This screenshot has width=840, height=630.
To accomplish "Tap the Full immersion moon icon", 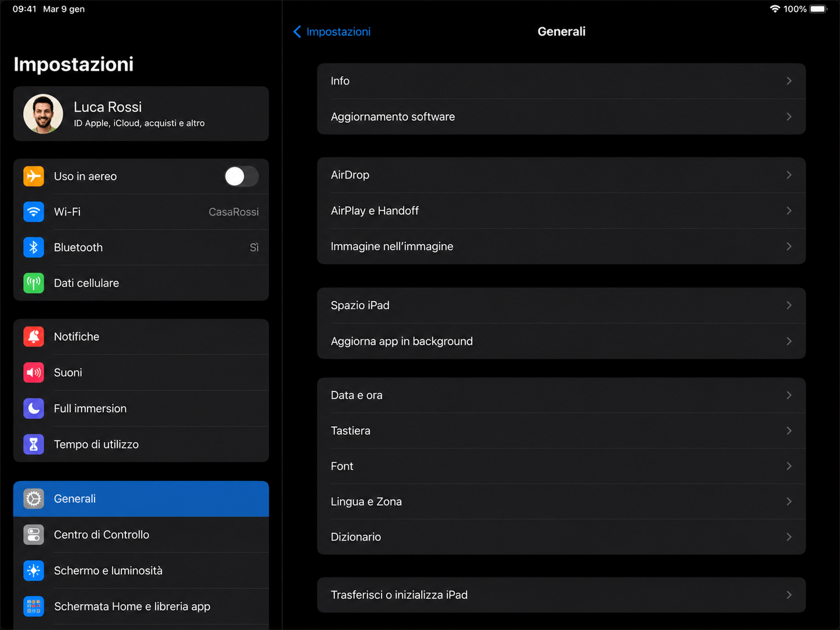I will 34,408.
